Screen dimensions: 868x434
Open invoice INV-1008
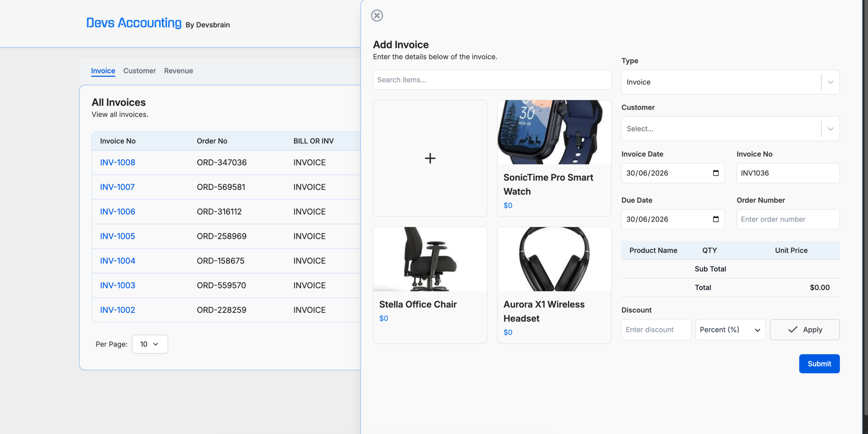tap(117, 163)
